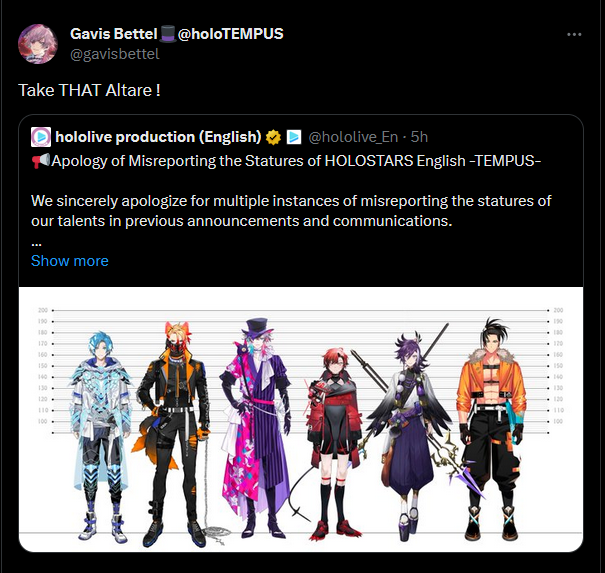The height and width of the screenshot is (573, 605).
Task: Click the orange-jacket character on the right
Action: tap(491, 428)
